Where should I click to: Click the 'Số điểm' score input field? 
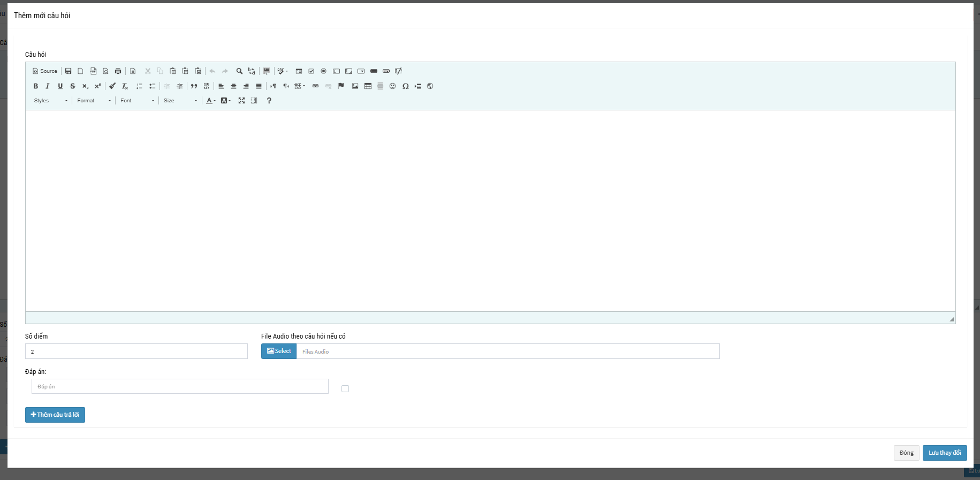[x=136, y=351]
